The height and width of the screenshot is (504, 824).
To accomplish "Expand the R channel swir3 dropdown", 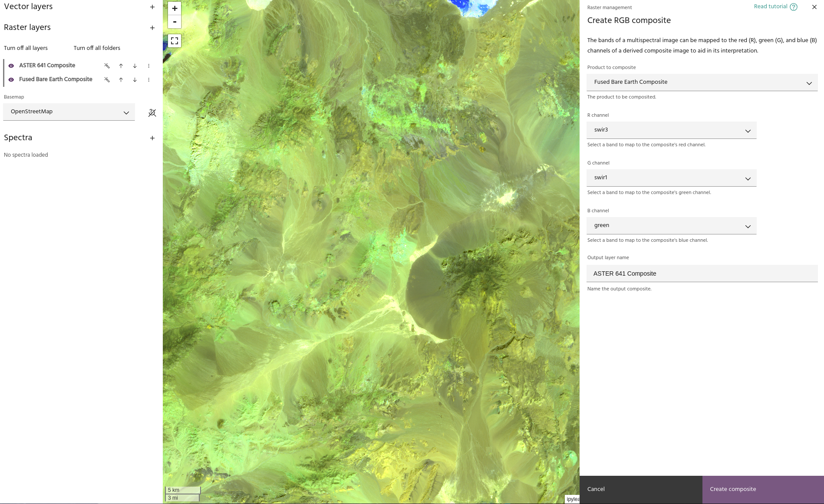I will [671, 130].
